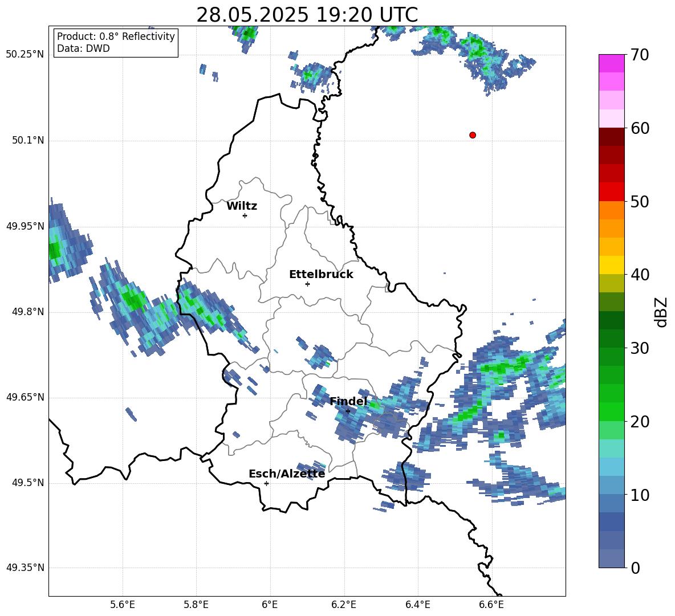
Task: Select the Esch/Alzette city label
Action: [x=287, y=474]
